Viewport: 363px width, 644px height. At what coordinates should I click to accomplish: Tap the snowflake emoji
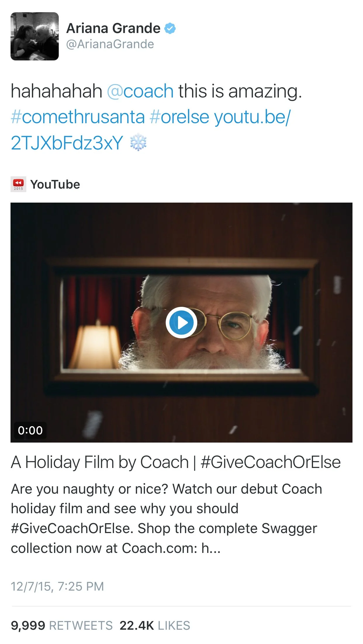pyautogui.click(x=138, y=142)
